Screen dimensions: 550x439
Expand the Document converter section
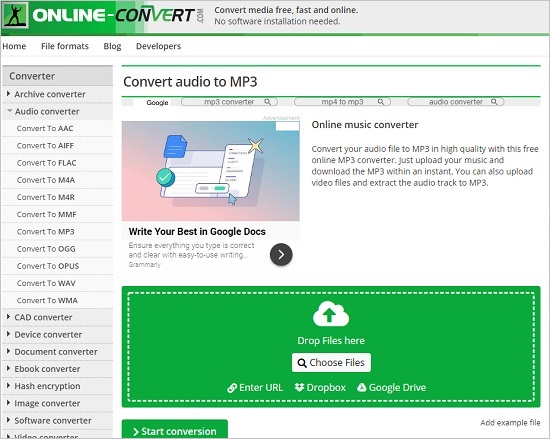click(x=58, y=352)
